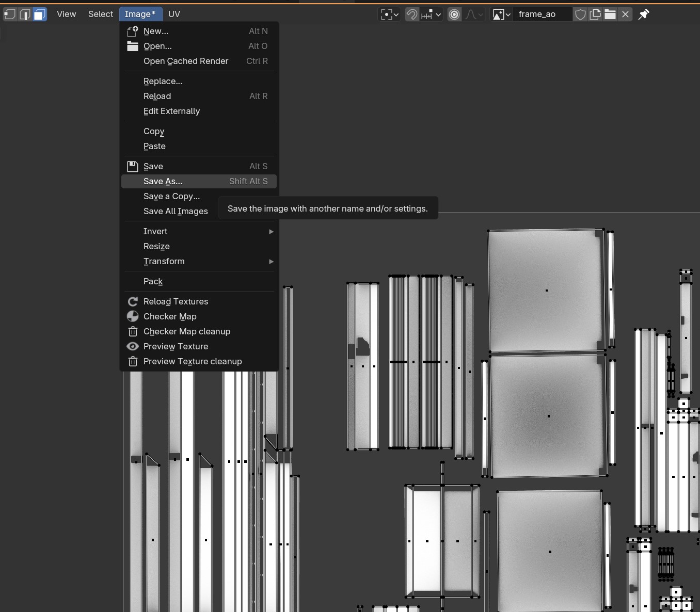Open the UV menu
700x612 pixels.
tap(174, 14)
